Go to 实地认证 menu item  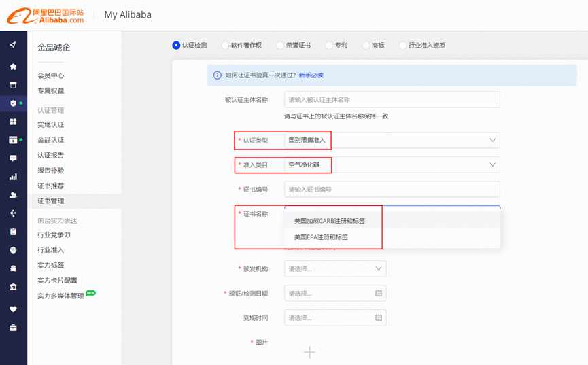(x=50, y=124)
